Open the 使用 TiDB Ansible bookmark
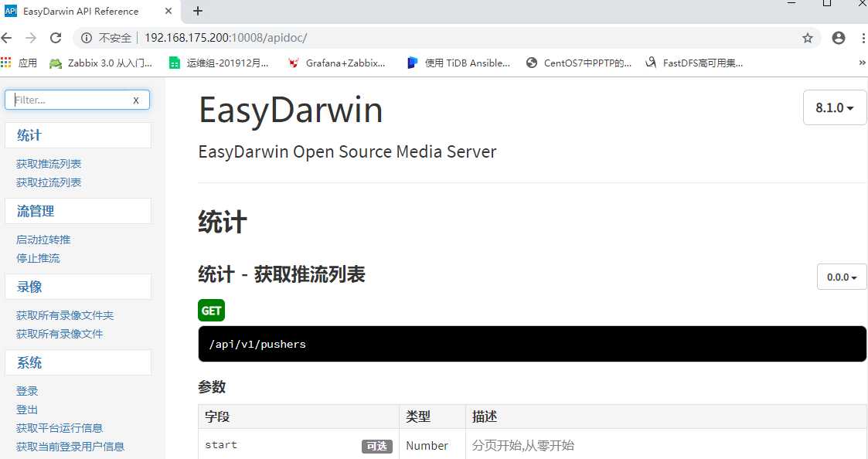Image resolution: width=868 pixels, height=459 pixels. [x=458, y=63]
